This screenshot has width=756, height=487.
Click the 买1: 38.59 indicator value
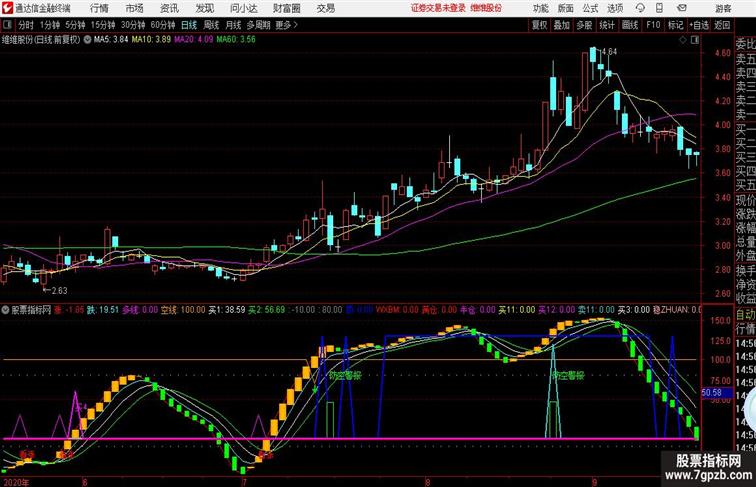tap(227, 310)
